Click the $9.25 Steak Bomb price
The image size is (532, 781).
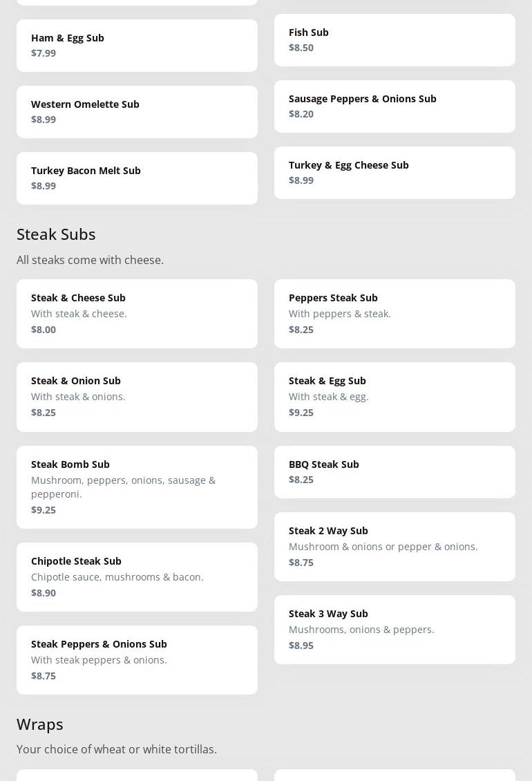(x=44, y=510)
